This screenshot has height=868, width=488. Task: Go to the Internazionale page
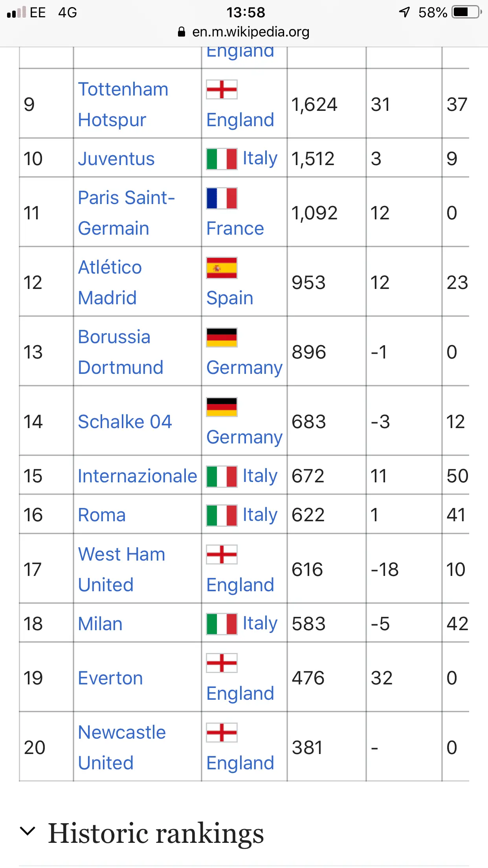137,476
